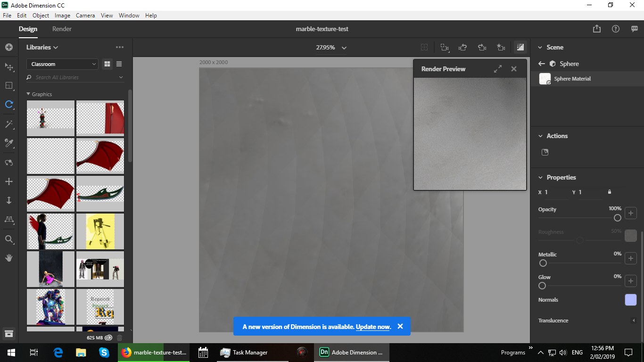Viewport: 644px width, 362px height.
Task: Click the Frame Selection icon
Action: (x=424, y=47)
